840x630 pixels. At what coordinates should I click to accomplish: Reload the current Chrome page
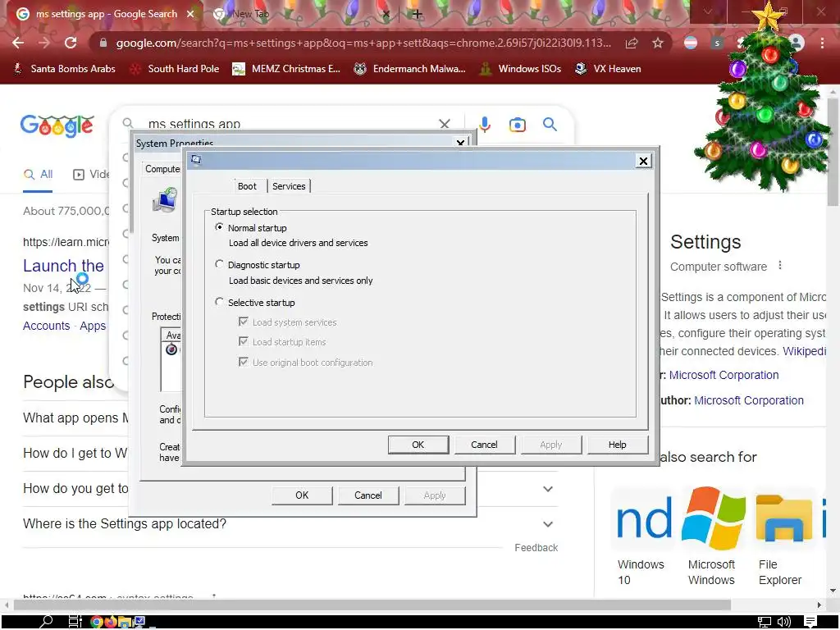pos(71,43)
